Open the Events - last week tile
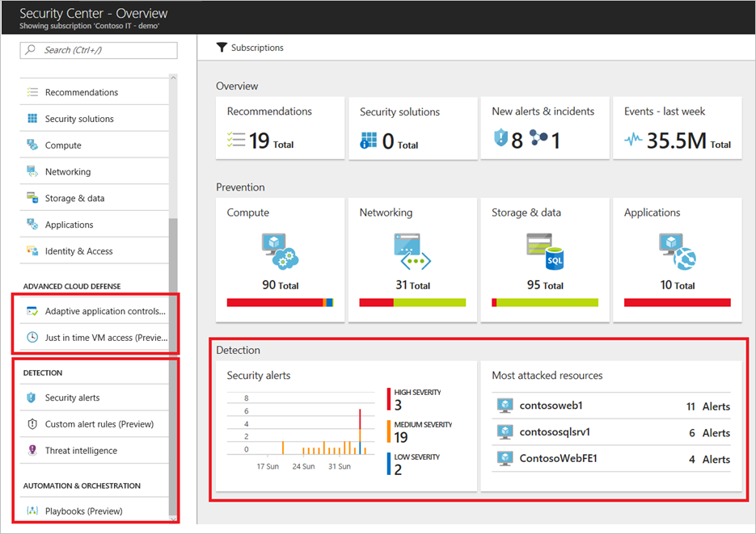 (678, 128)
